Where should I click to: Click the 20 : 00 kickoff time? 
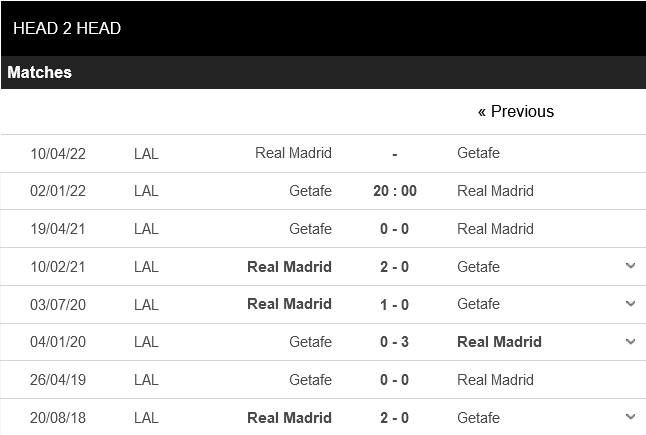click(x=394, y=191)
